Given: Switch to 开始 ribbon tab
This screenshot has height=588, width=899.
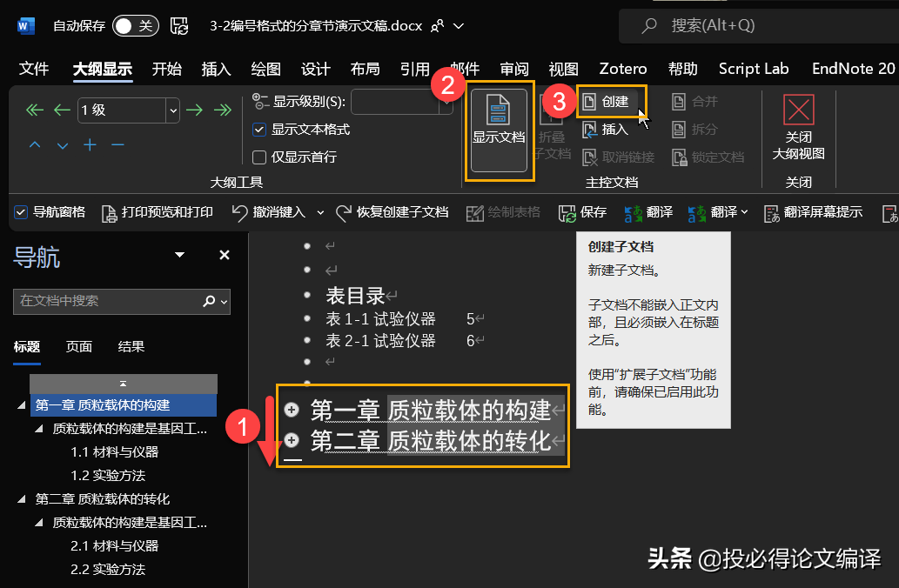Looking at the screenshot, I should 167,70.
